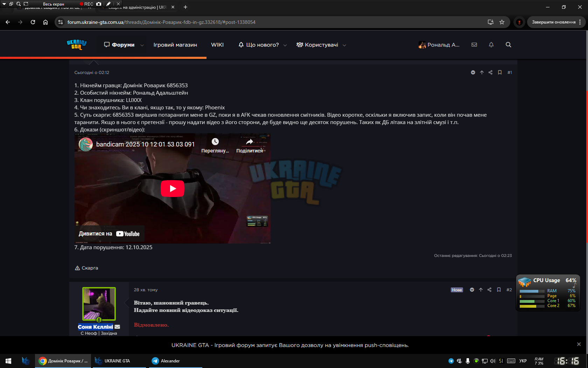This screenshot has height=368, width=588.
Task: Open Соня Келліні's avatar
Action: [99, 304]
